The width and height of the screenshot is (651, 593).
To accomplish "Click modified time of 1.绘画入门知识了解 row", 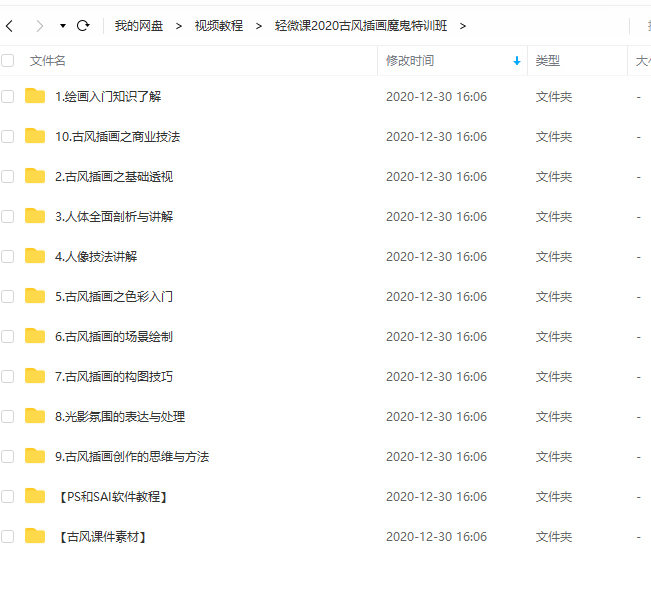I will [x=436, y=97].
